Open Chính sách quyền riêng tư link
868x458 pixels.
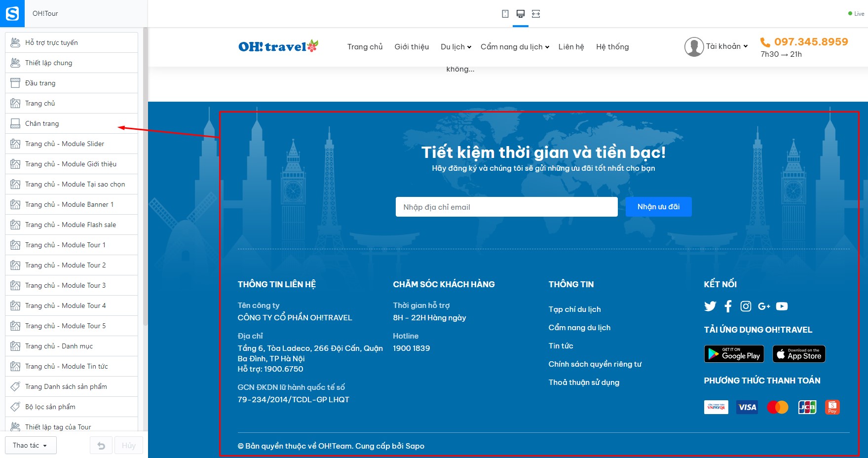[595, 364]
